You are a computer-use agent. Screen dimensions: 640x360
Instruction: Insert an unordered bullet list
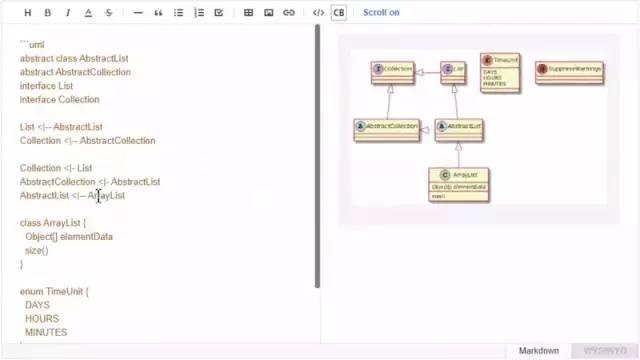click(178, 13)
